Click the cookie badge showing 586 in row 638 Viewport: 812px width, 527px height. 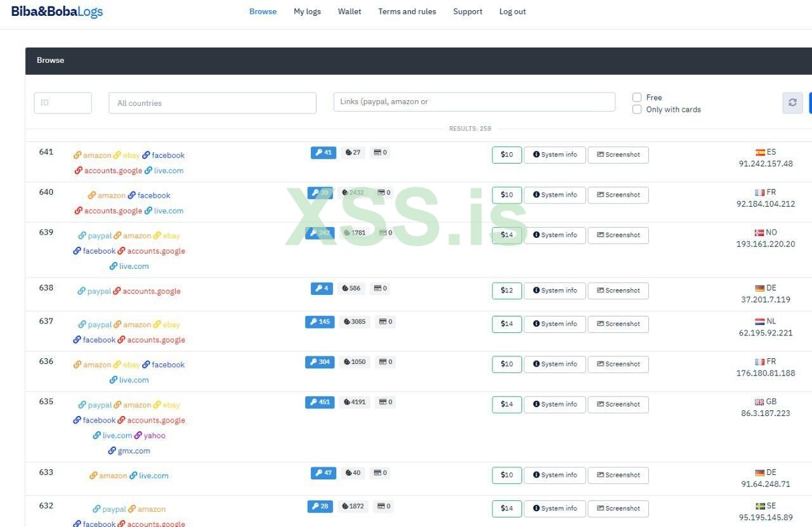click(351, 289)
